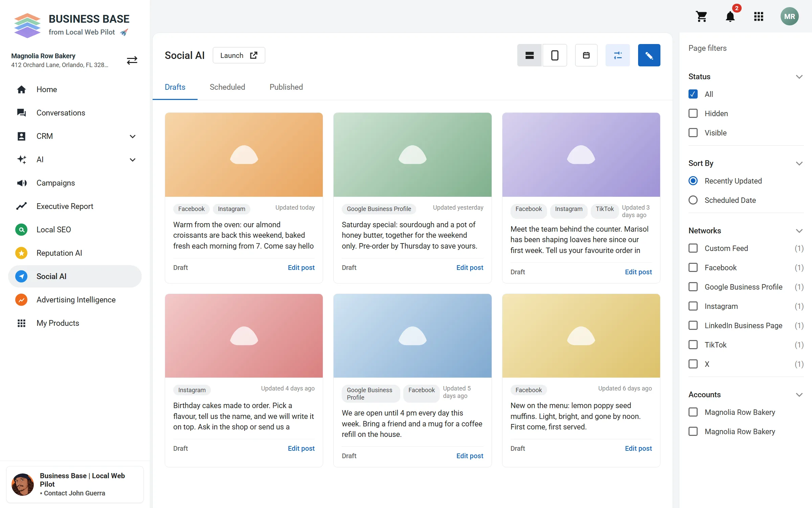Viewport: 812px width, 508px height.
Task: Select the card list view icon
Action: (x=529, y=55)
